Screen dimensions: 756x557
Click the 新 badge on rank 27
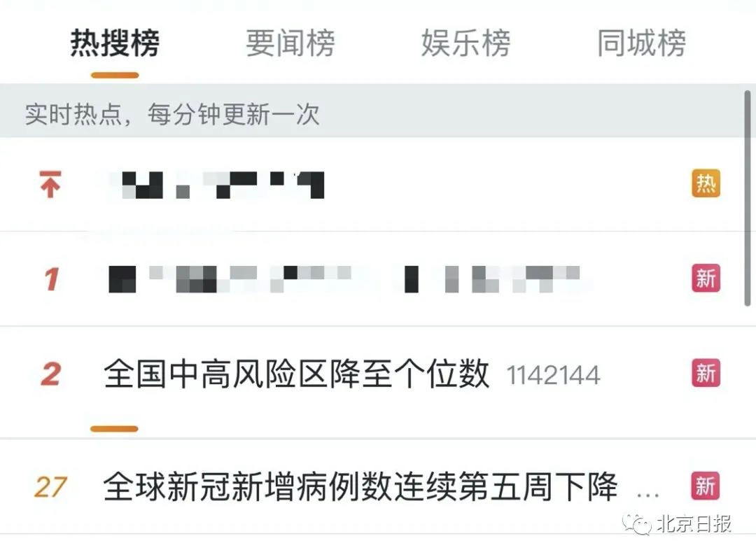706,486
